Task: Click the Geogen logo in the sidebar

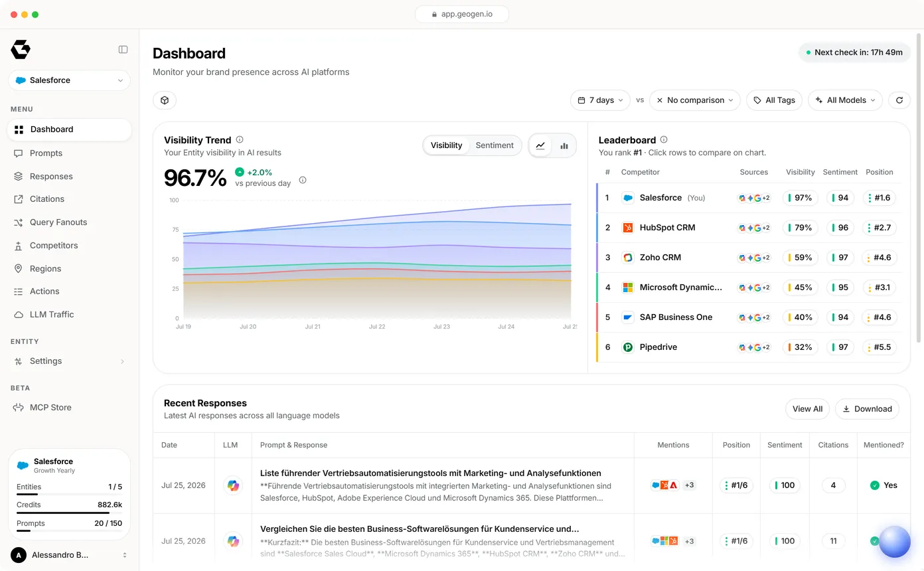Action: point(21,49)
